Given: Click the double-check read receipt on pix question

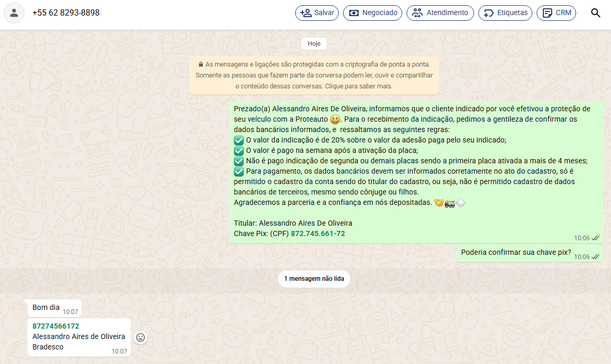Looking at the screenshot, I should pyautogui.click(x=596, y=257).
